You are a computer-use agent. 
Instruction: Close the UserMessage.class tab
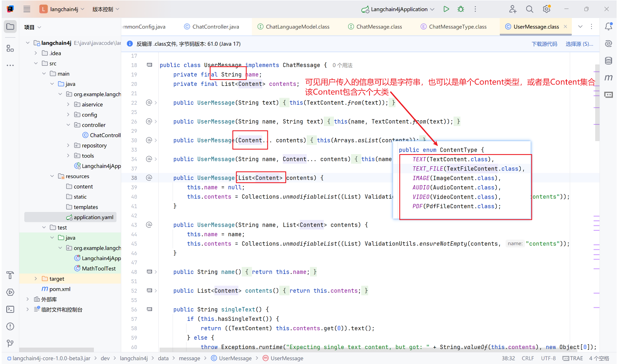click(x=566, y=26)
